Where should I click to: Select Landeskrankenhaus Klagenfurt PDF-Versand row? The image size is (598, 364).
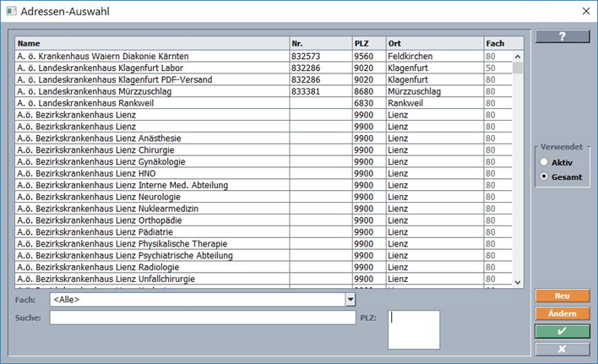[264, 79]
